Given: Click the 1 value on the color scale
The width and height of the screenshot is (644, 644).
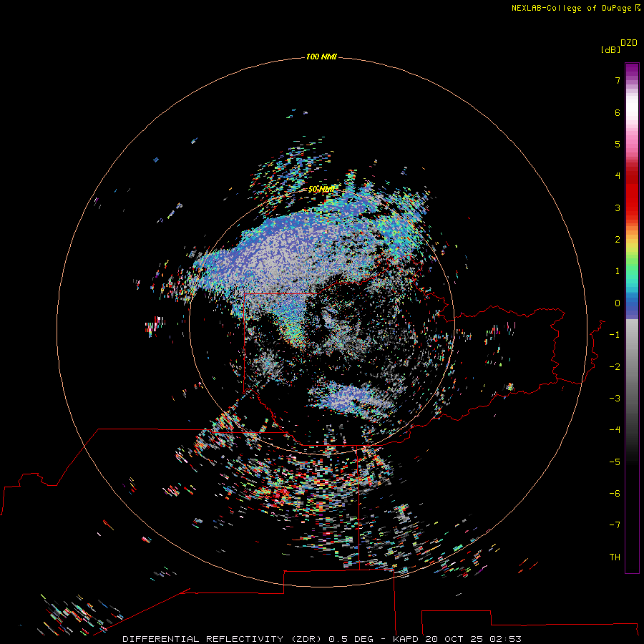Looking at the screenshot, I should click(x=618, y=271).
